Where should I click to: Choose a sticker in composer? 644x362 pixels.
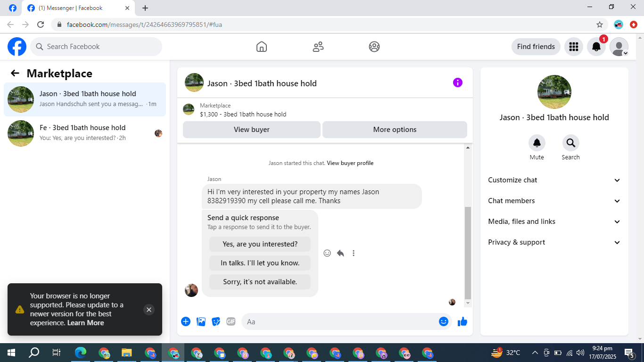click(x=216, y=321)
